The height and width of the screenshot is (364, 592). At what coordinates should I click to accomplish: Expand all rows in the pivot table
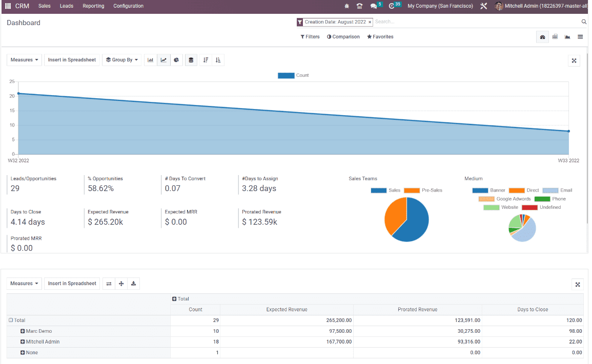click(x=121, y=283)
